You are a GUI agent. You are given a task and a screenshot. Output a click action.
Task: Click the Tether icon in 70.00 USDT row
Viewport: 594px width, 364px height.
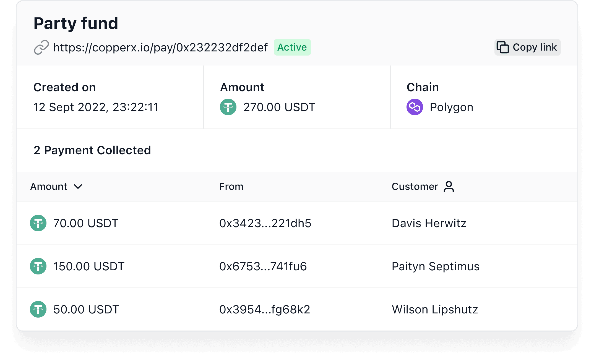point(38,223)
